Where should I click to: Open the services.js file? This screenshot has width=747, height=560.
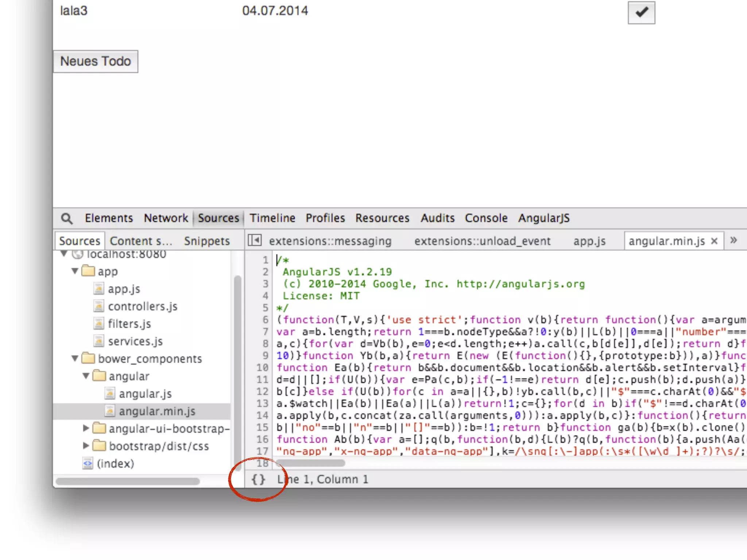pyautogui.click(x=135, y=341)
